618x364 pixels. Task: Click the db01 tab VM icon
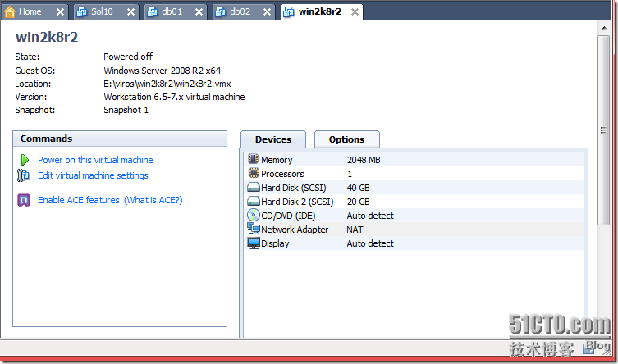point(152,12)
